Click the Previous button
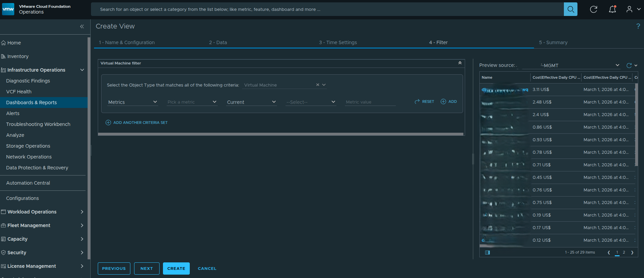 tap(114, 268)
